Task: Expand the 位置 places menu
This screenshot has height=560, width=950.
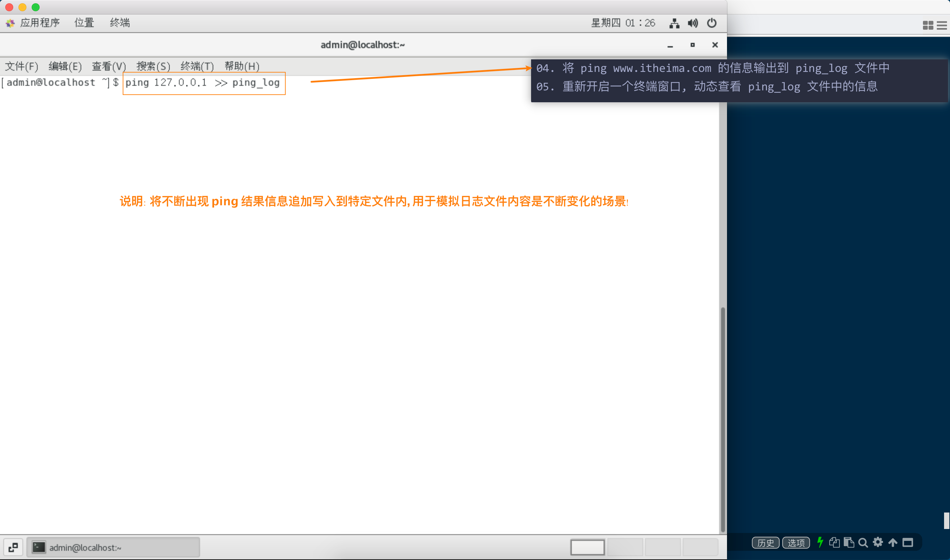Action: click(84, 23)
